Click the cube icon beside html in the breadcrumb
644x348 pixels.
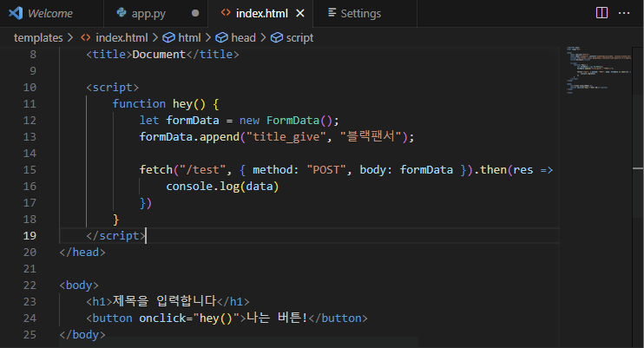click(168, 38)
